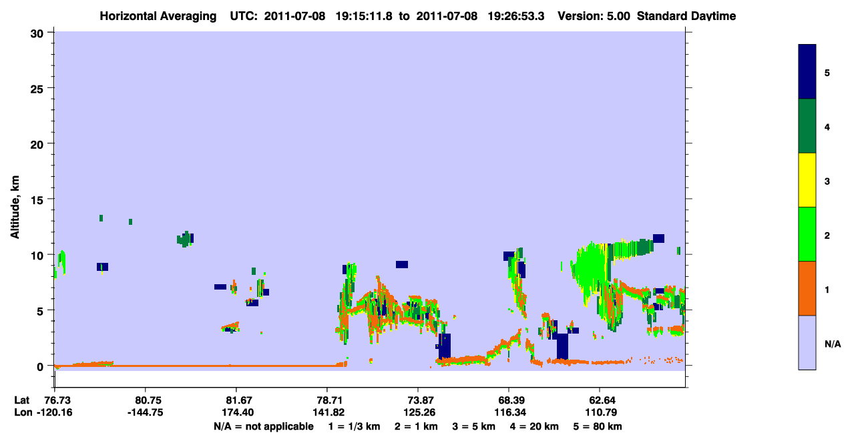Screen dimensions: 868x445
Task: Click the dark green level 4 colorbar segment
Action: 807,127
